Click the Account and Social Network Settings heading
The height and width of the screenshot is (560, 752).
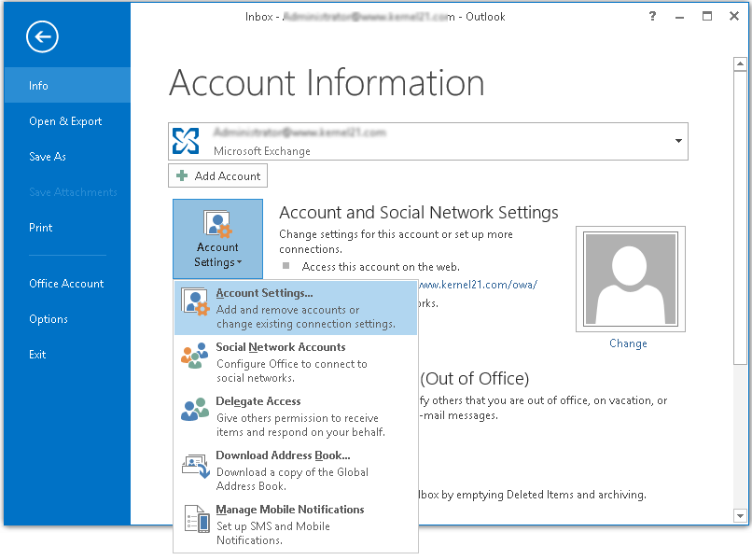coord(419,213)
